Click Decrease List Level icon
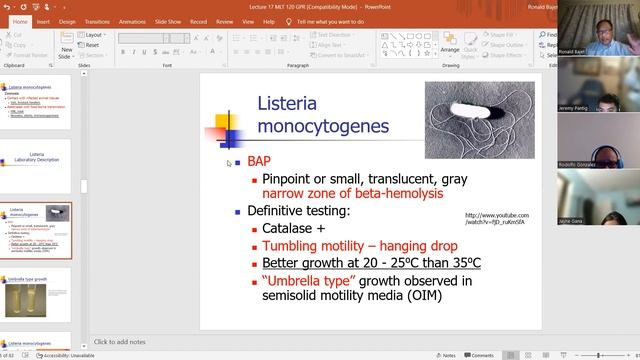This screenshot has width=640, height=360. (x=273, y=38)
